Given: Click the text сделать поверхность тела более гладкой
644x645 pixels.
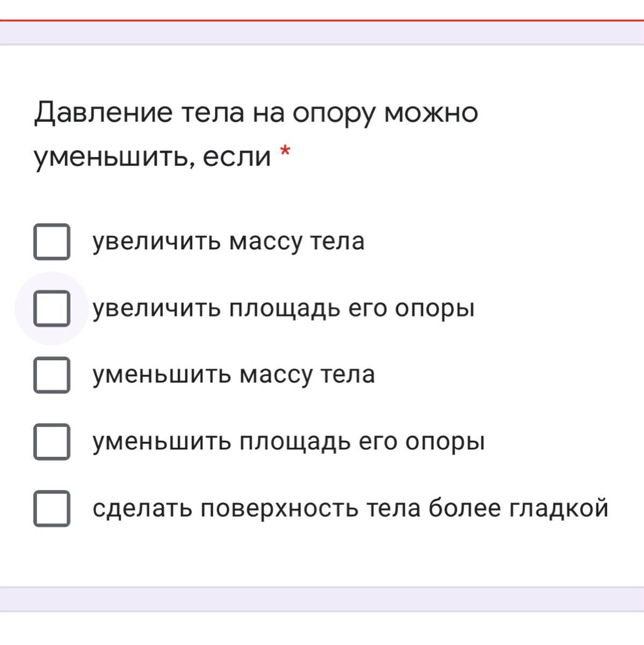Looking at the screenshot, I should coord(350,508).
